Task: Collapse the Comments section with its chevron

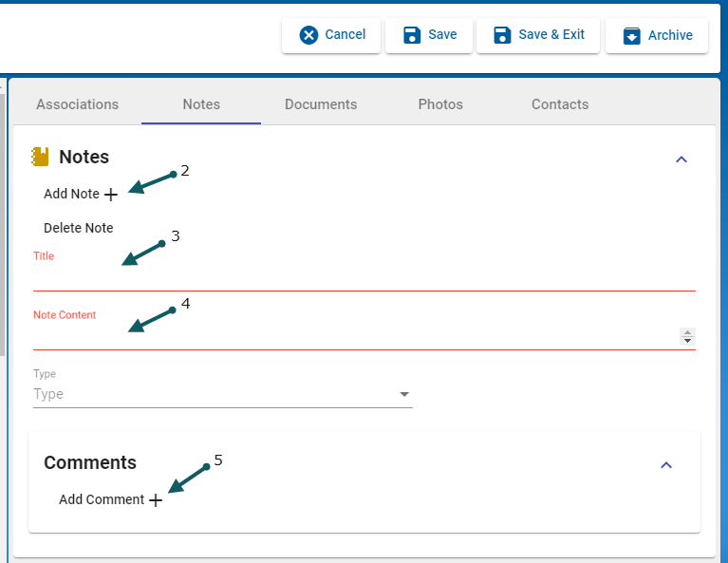Action: click(666, 464)
